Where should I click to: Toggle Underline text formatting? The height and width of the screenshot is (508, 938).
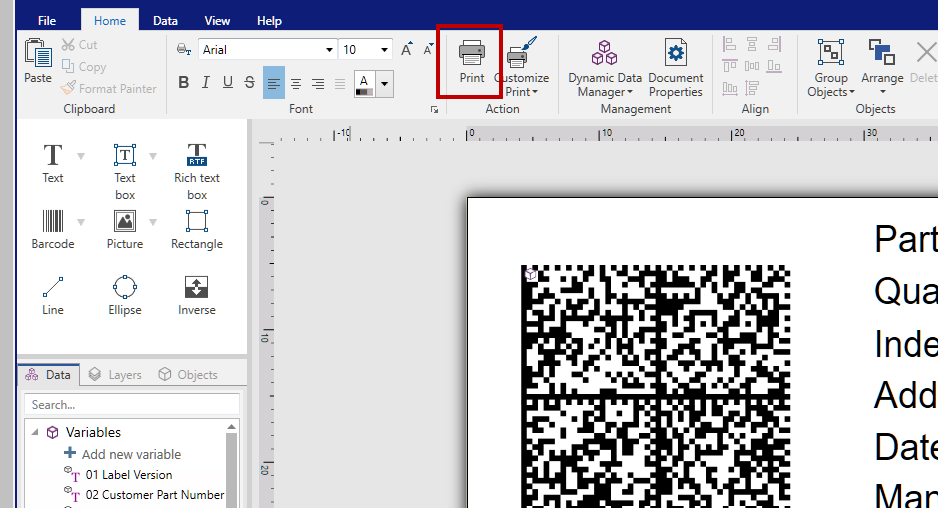point(228,83)
